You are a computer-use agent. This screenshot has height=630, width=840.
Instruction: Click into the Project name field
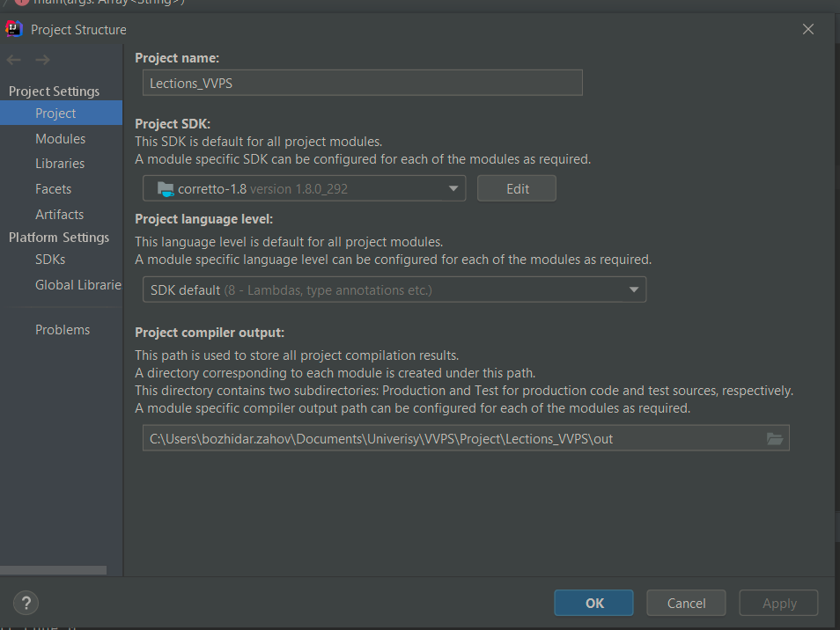click(x=362, y=83)
